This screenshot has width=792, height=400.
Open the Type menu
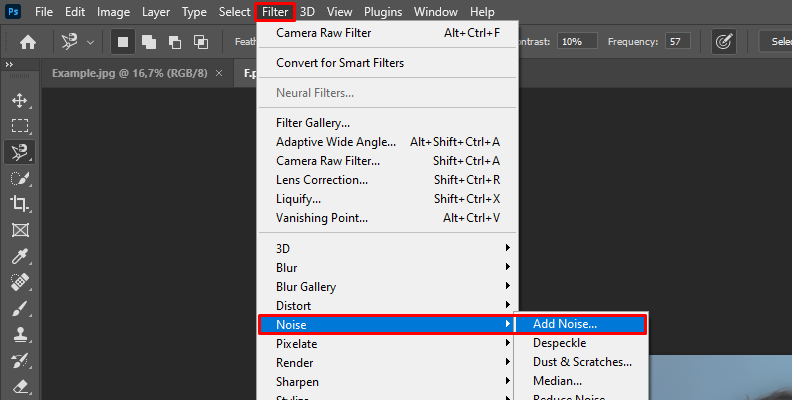[194, 12]
